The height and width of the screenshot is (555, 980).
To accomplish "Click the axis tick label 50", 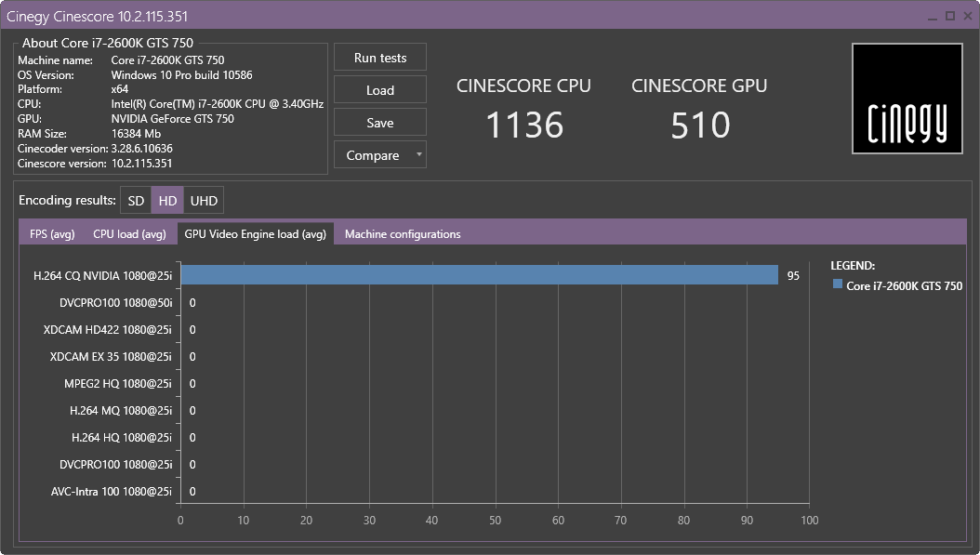I will pos(495,520).
